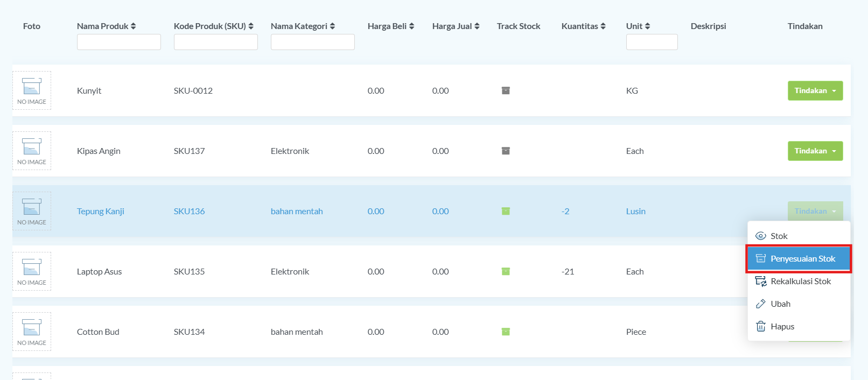
Task: Click the Foto column header
Action: point(32,26)
